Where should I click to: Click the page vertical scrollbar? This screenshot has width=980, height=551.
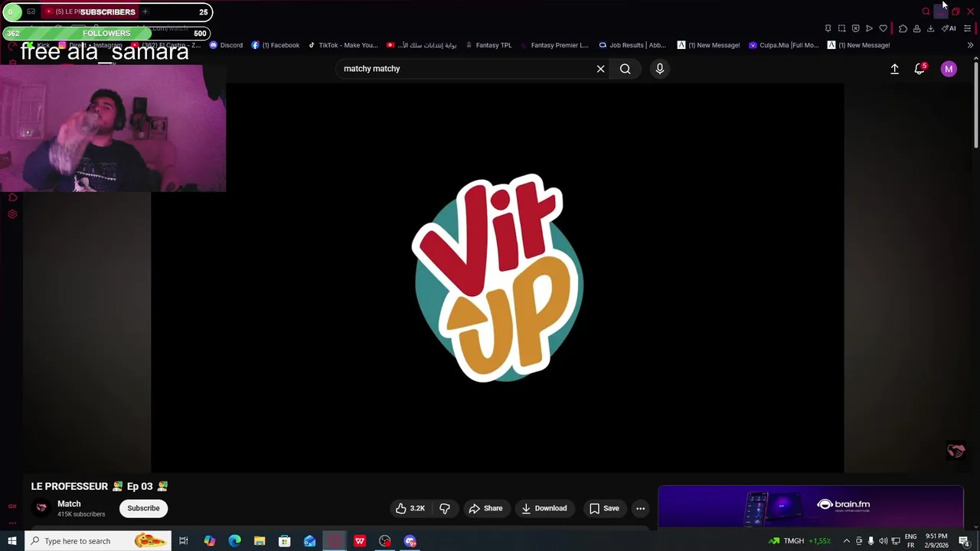pos(975,103)
